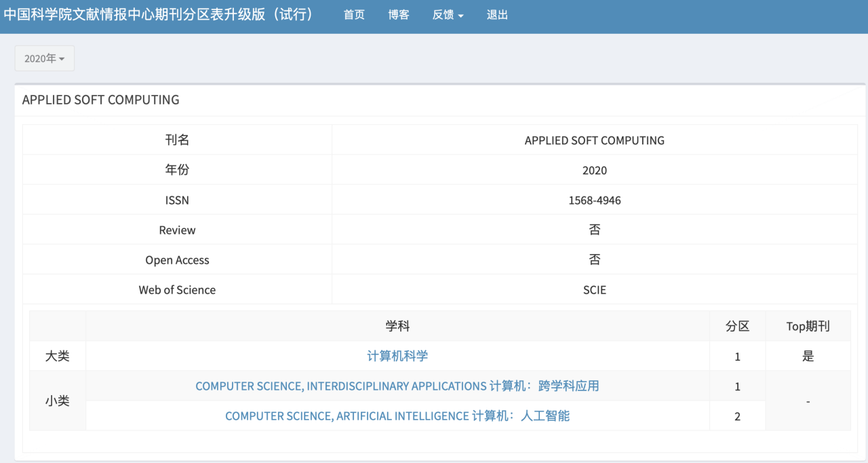Click the ISSN value 1568-4946 cell

click(x=594, y=199)
